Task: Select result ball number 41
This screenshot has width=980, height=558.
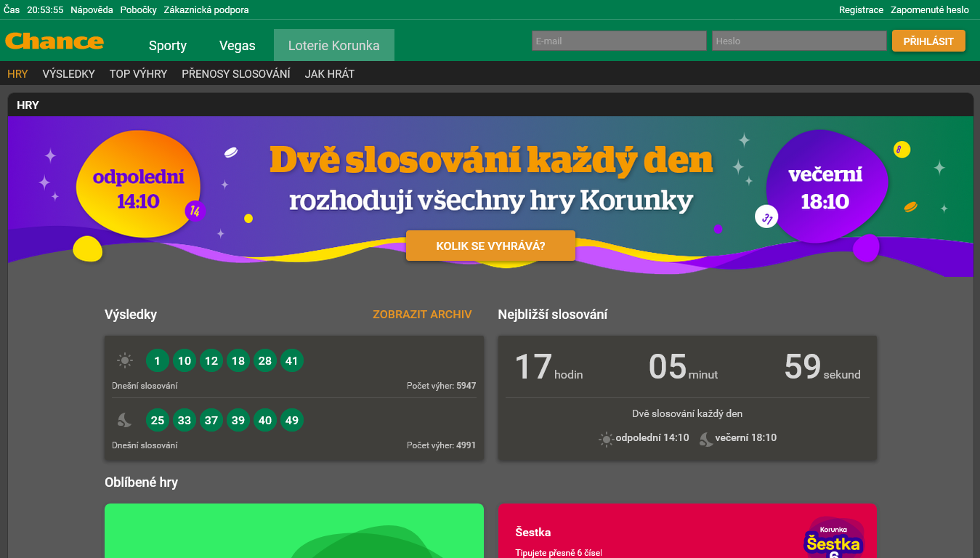Action: point(292,360)
